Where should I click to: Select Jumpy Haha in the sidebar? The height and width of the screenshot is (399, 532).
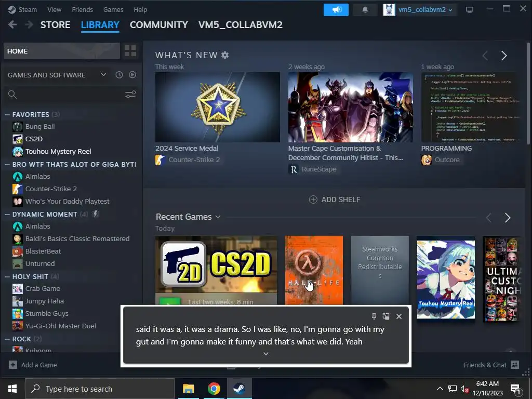[x=45, y=301]
